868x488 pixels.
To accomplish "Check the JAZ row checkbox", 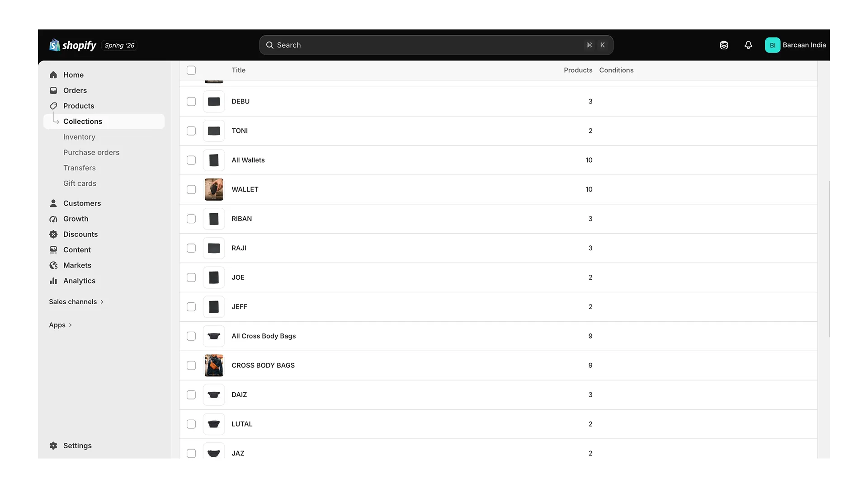I will (x=191, y=453).
